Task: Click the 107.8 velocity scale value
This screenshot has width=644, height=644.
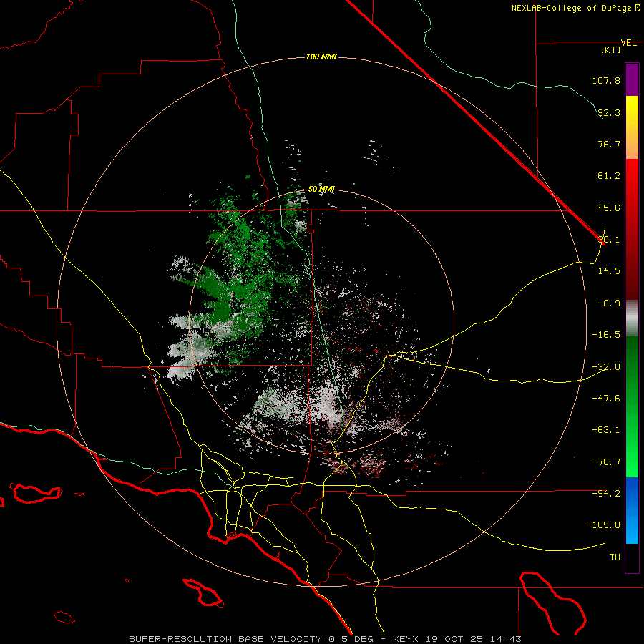Action: 606,80
